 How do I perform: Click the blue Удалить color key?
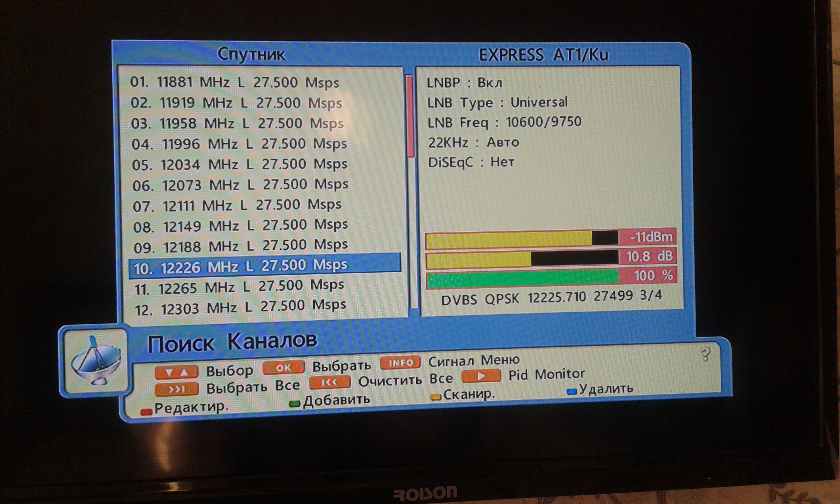pyautogui.click(x=572, y=391)
